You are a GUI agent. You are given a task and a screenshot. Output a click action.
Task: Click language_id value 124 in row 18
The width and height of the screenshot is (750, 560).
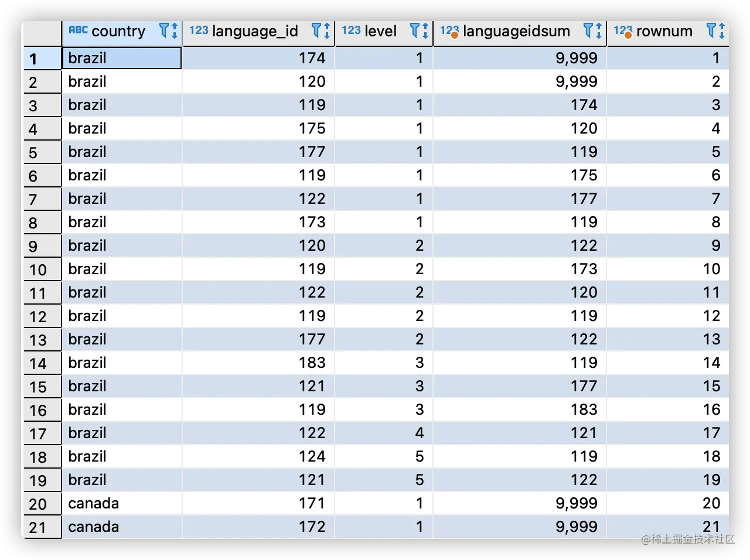tap(258, 456)
